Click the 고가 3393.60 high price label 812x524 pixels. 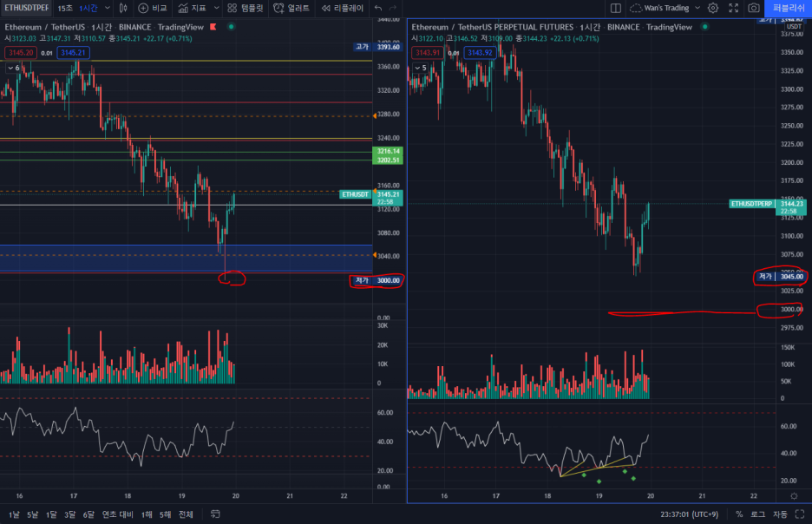[x=377, y=47]
